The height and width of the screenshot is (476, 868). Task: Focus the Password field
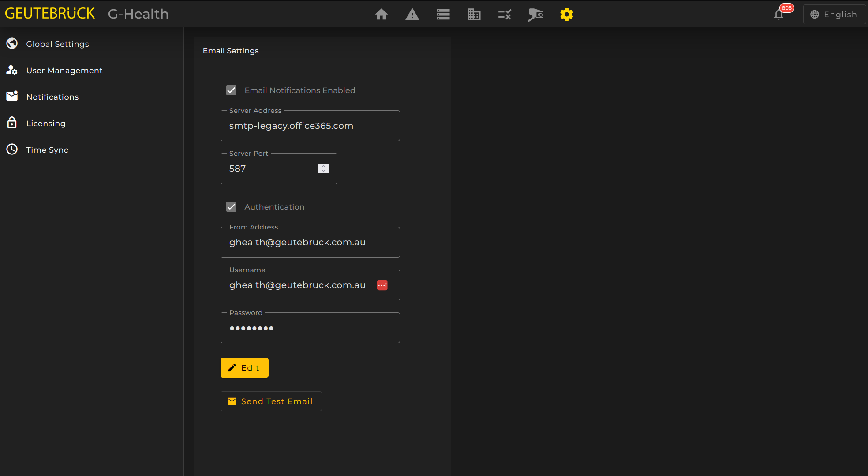point(310,328)
